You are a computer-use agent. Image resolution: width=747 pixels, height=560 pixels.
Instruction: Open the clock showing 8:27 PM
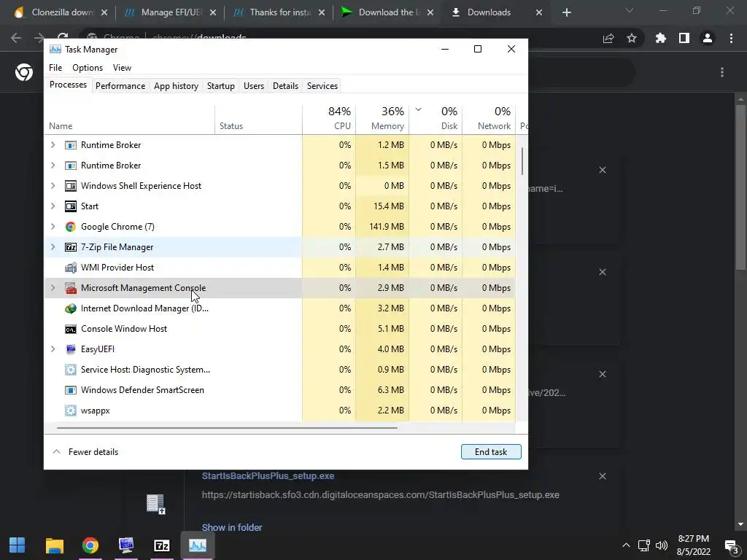(693, 545)
